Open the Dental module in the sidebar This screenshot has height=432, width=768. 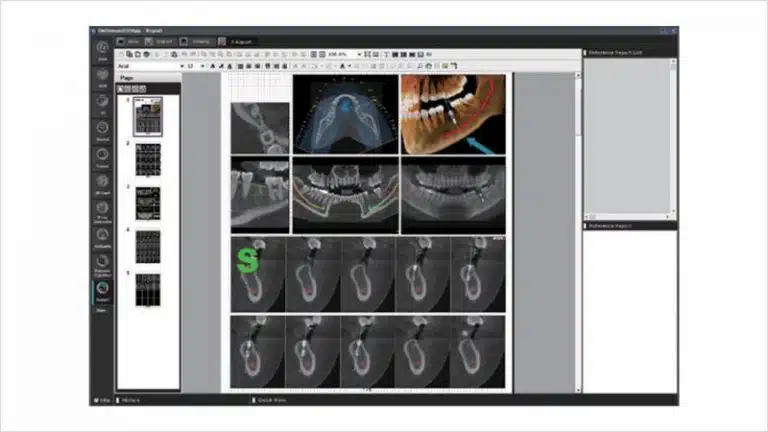[x=103, y=131]
